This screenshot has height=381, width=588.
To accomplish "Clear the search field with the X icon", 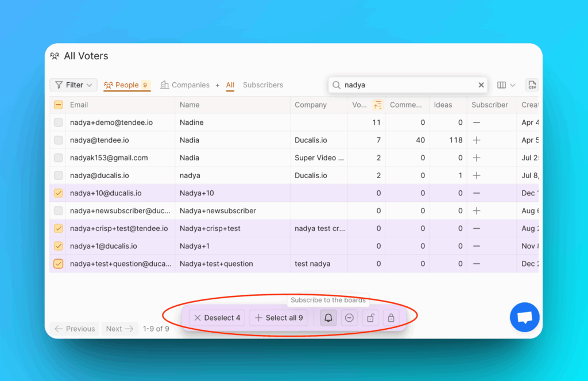I will [x=481, y=85].
